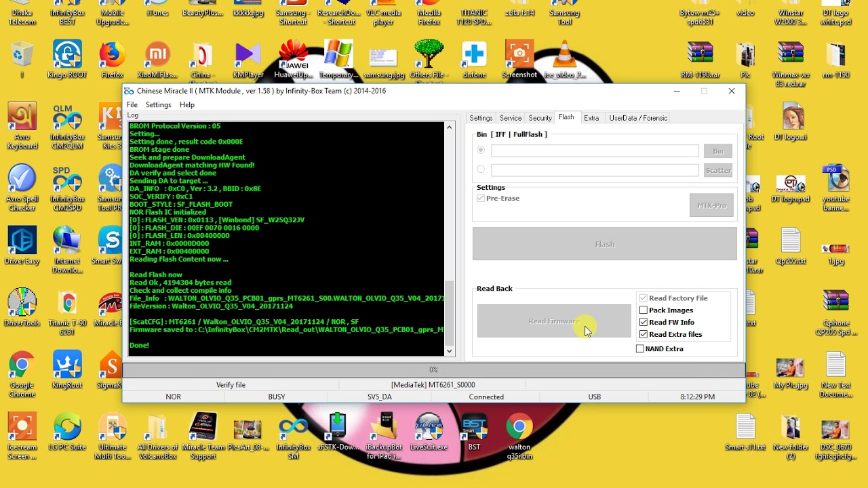Image resolution: width=868 pixels, height=488 pixels.
Task: Open the Recycle Bin desktop icon
Action: (22, 60)
